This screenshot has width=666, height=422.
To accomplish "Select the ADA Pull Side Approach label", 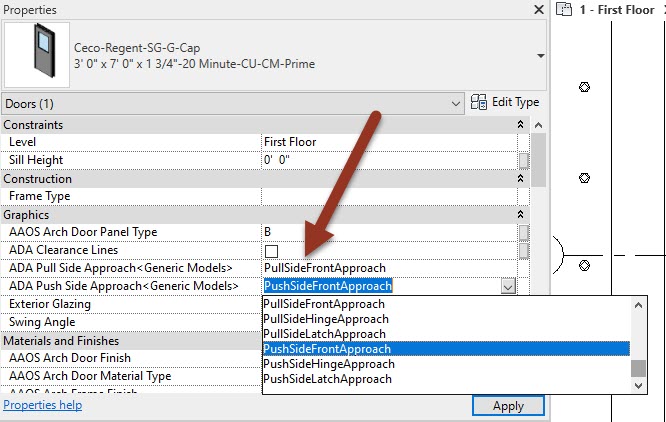I will [121, 268].
